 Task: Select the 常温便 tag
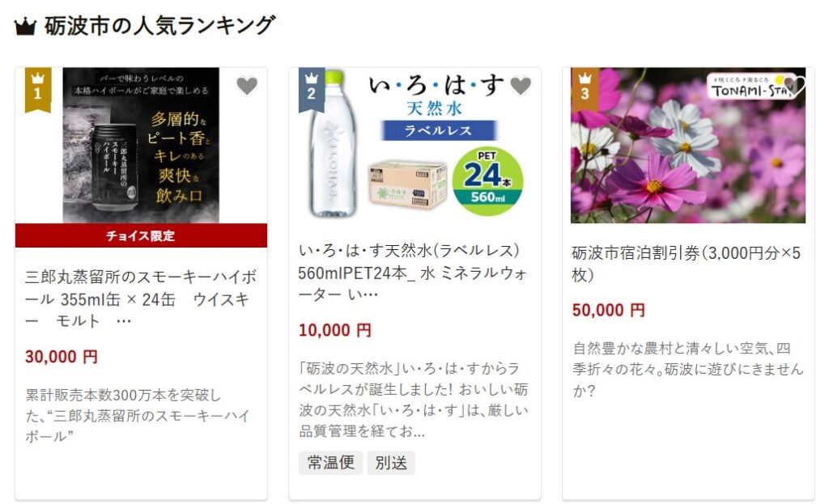(x=331, y=463)
